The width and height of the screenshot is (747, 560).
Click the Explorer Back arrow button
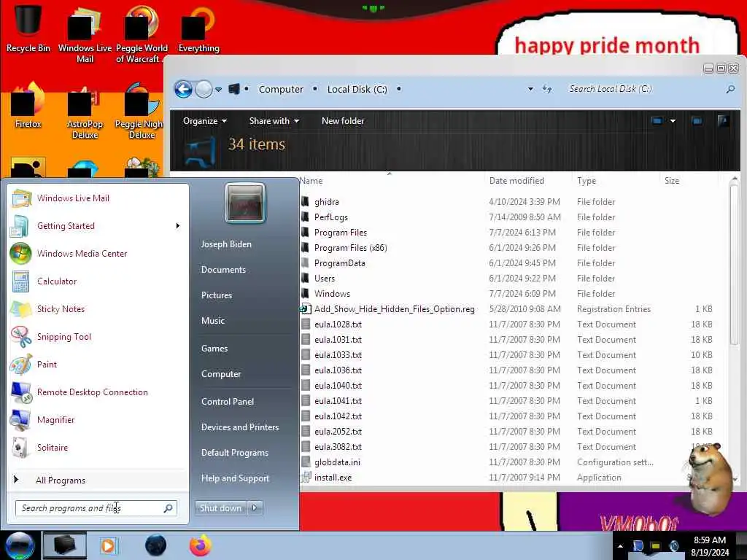pyautogui.click(x=183, y=89)
